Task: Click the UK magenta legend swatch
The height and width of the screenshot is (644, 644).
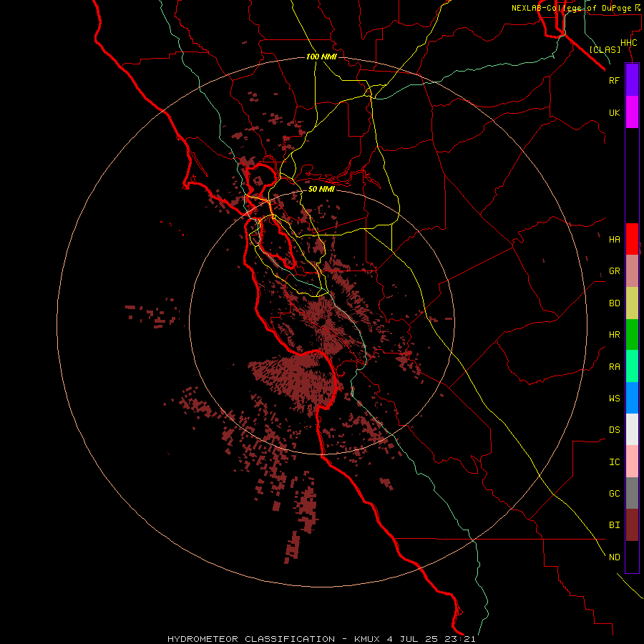Action: pyautogui.click(x=632, y=112)
